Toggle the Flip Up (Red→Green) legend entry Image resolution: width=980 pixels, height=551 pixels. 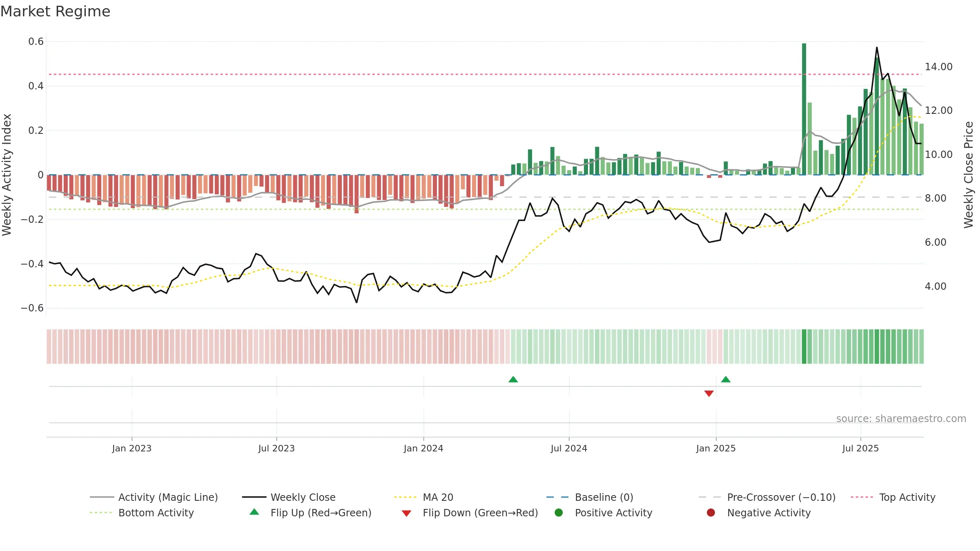(310, 513)
